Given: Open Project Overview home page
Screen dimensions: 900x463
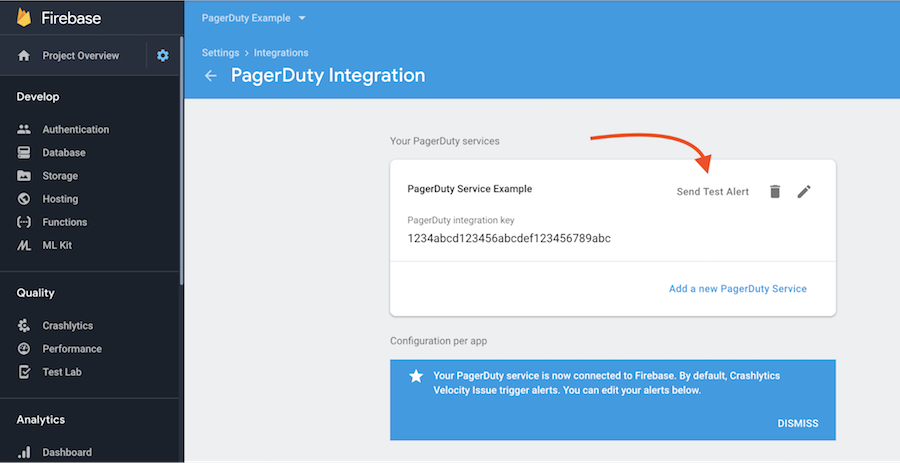Looking at the screenshot, I should click(80, 56).
